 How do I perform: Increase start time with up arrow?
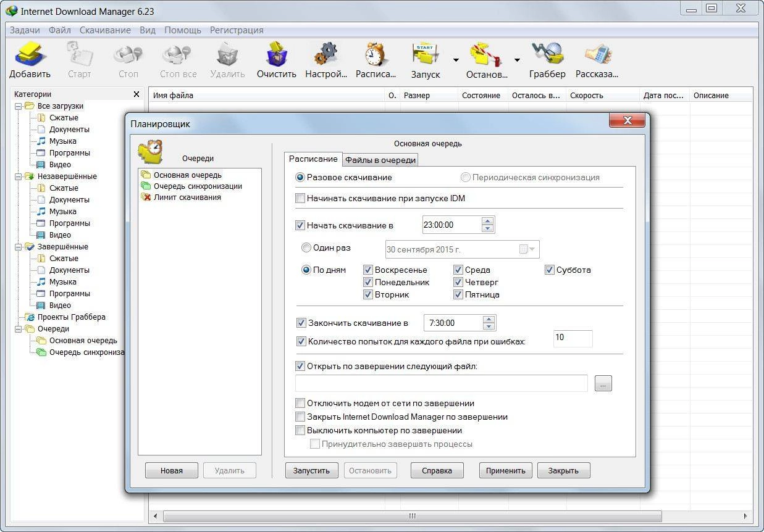pos(488,221)
